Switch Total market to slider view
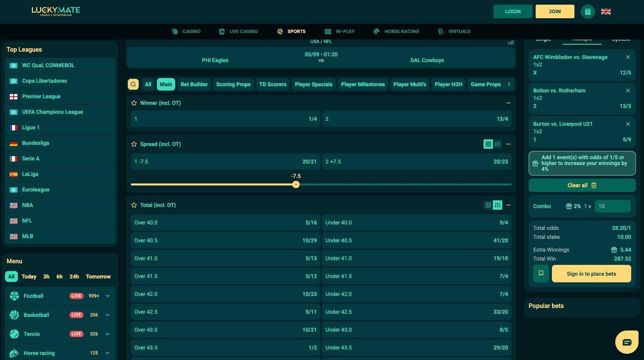644x360 pixels. click(x=497, y=205)
